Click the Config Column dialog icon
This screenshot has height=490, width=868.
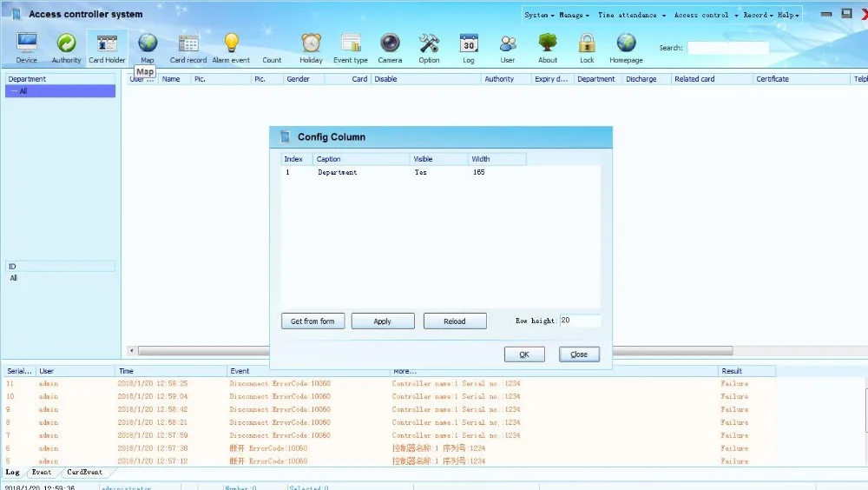point(285,137)
